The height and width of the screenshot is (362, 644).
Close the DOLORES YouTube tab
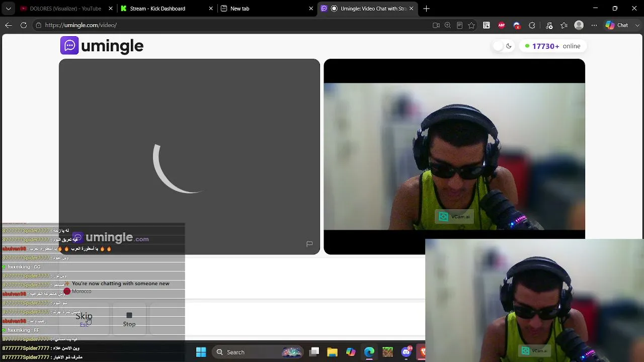[111, 9]
